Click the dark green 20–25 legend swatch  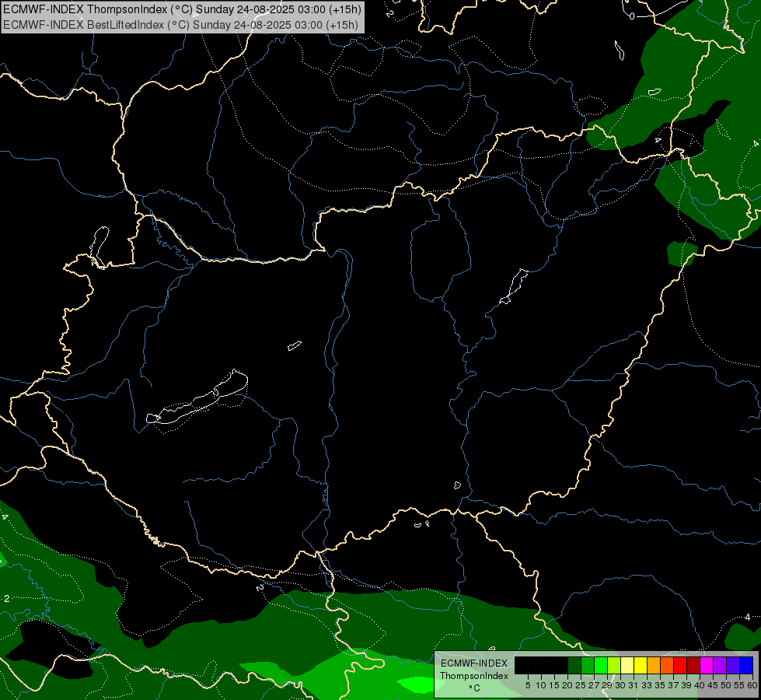coord(574,665)
